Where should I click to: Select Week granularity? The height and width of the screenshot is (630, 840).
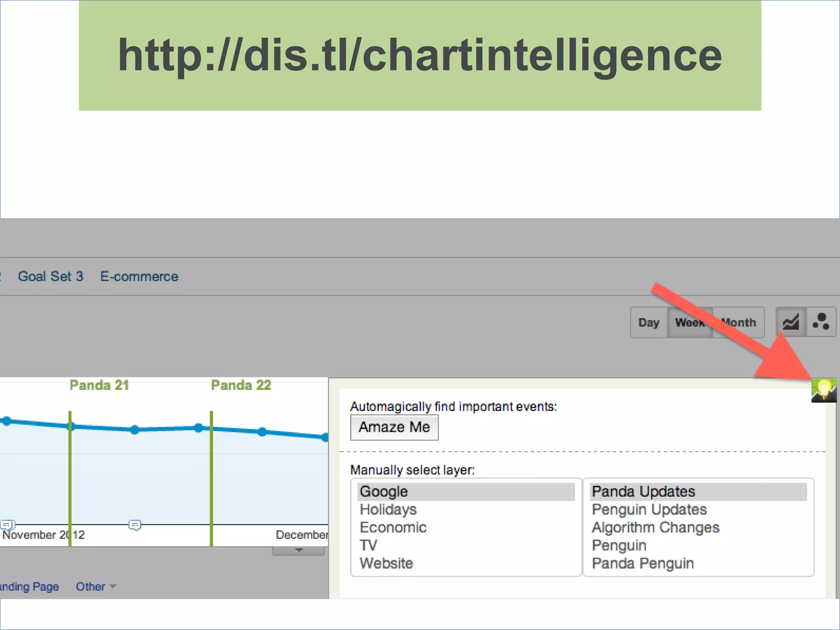pyautogui.click(x=690, y=322)
